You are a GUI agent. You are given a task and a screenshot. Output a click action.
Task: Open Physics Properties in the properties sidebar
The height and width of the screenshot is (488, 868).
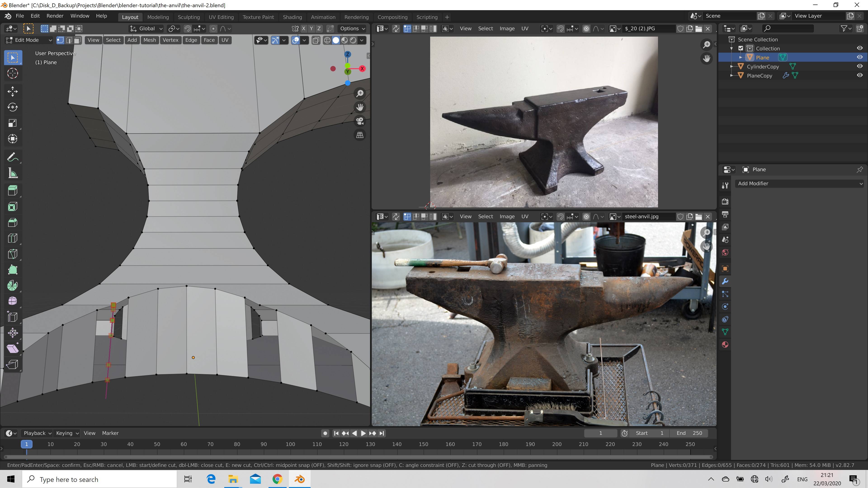coord(725,307)
